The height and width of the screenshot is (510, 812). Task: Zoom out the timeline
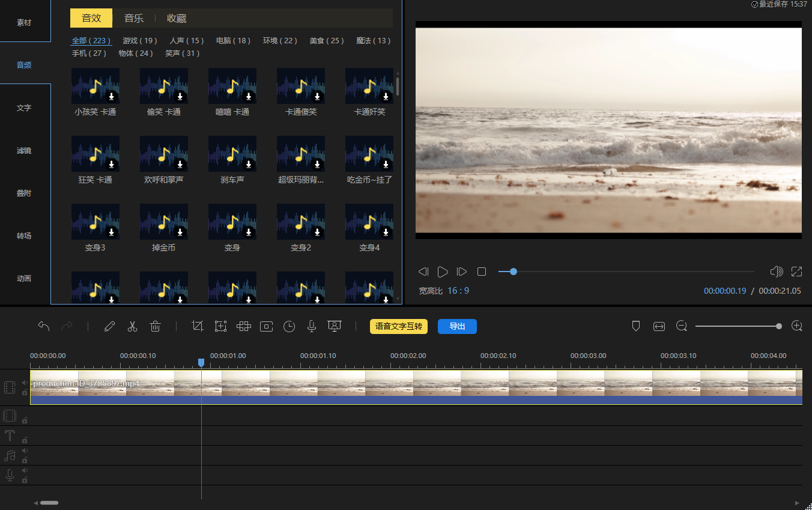[x=681, y=326]
